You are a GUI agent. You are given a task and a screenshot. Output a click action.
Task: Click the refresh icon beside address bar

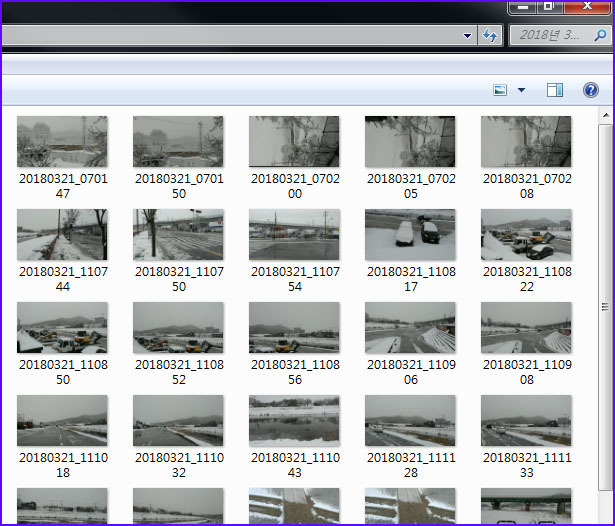(490, 36)
